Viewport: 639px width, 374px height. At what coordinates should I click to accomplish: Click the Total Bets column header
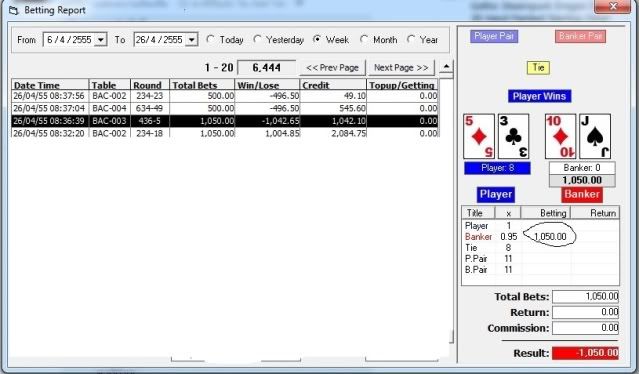pyautogui.click(x=202, y=85)
